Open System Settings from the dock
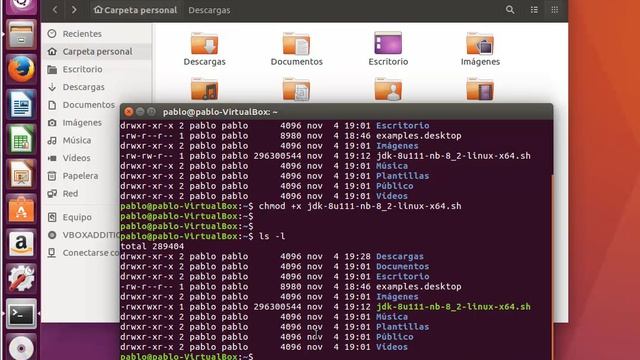 [21, 279]
